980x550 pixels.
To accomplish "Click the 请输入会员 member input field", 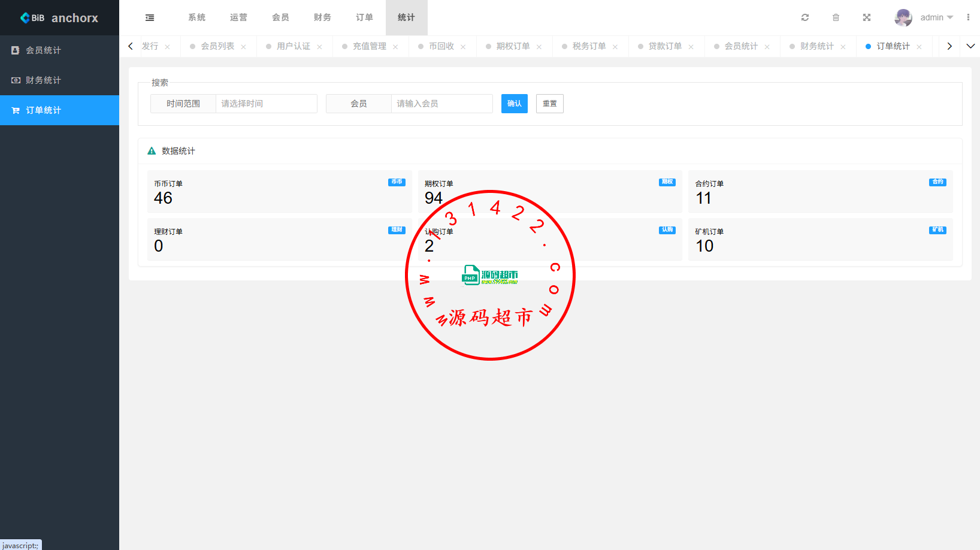I will [441, 103].
